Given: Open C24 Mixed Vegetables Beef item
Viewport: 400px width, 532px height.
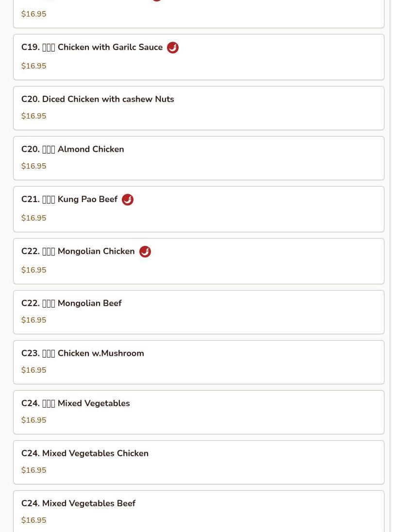Looking at the screenshot, I should pyautogui.click(x=199, y=511).
